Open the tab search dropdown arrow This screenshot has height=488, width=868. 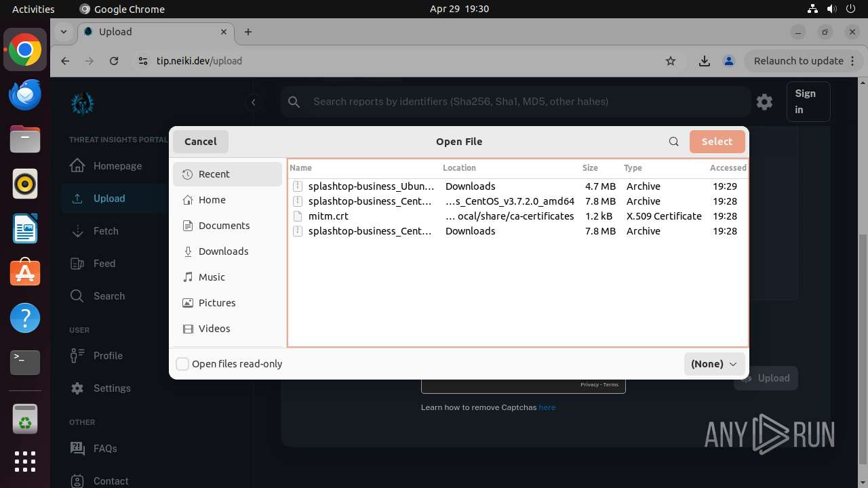tap(64, 31)
